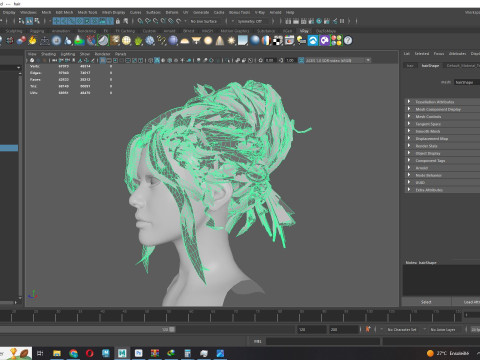Click the sun burst light shelf icon
This screenshot has height=360, width=480.
coord(231,40)
